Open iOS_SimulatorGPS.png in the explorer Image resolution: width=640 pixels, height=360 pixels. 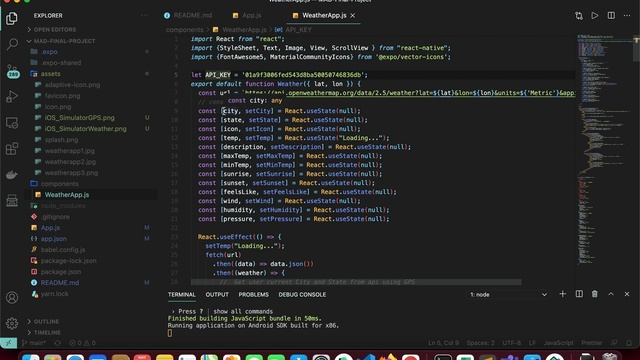[x=80, y=118]
